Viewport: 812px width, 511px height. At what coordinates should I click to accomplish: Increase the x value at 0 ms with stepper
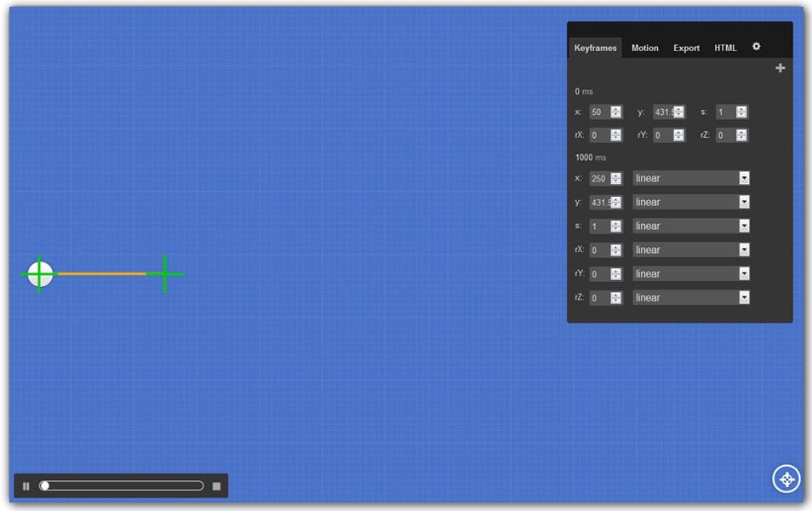[615, 108]
